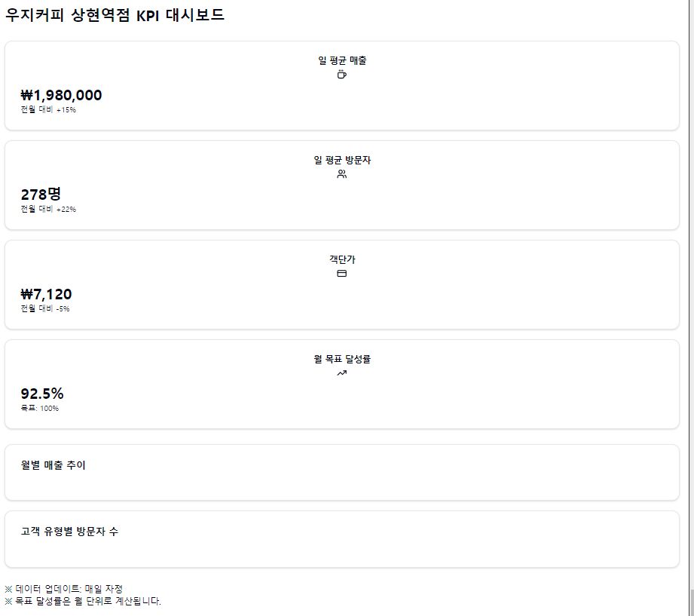Click the credit card icon under 객단가
The image size is (694, 616).
pyautogui.click(x=341, y=274)
